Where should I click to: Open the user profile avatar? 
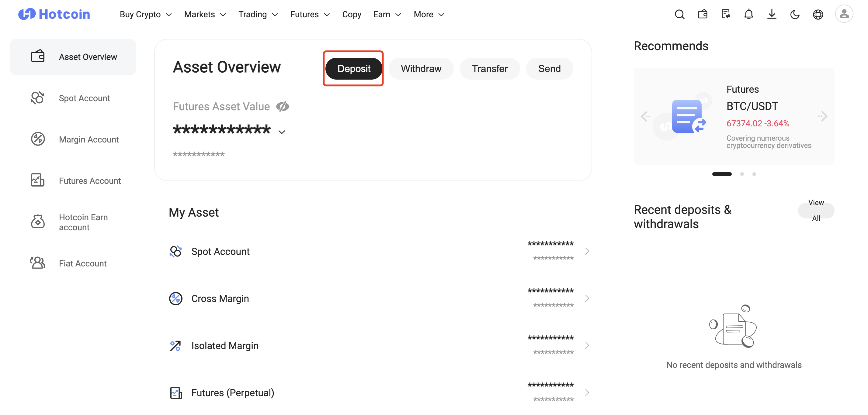click(x=843, y=14)
